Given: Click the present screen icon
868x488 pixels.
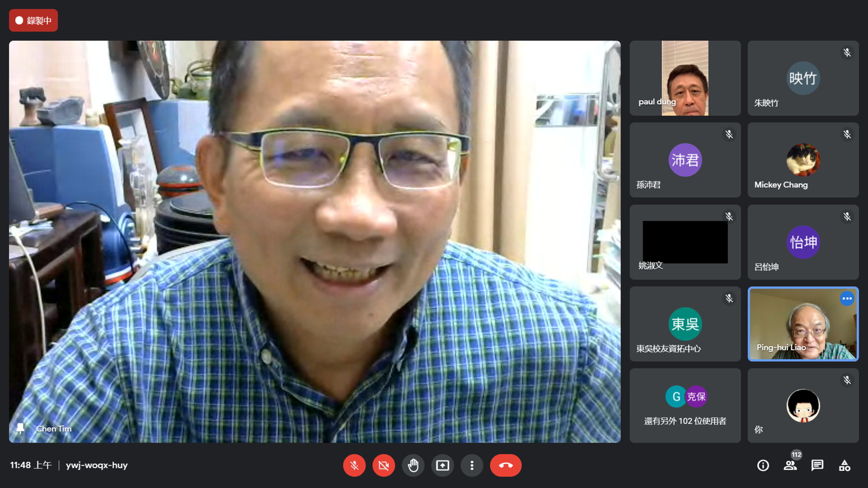Looking at the screenshot, I should (442, 465).
